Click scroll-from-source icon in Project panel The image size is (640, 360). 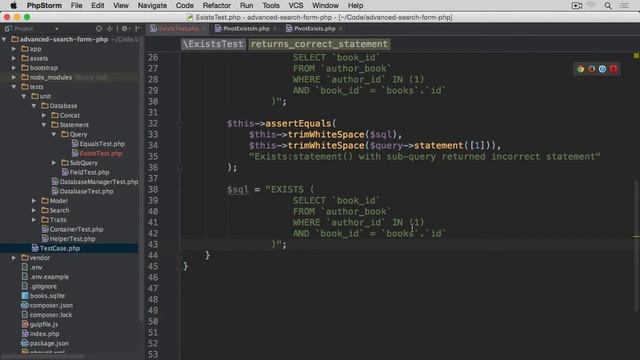coord(99,29)
